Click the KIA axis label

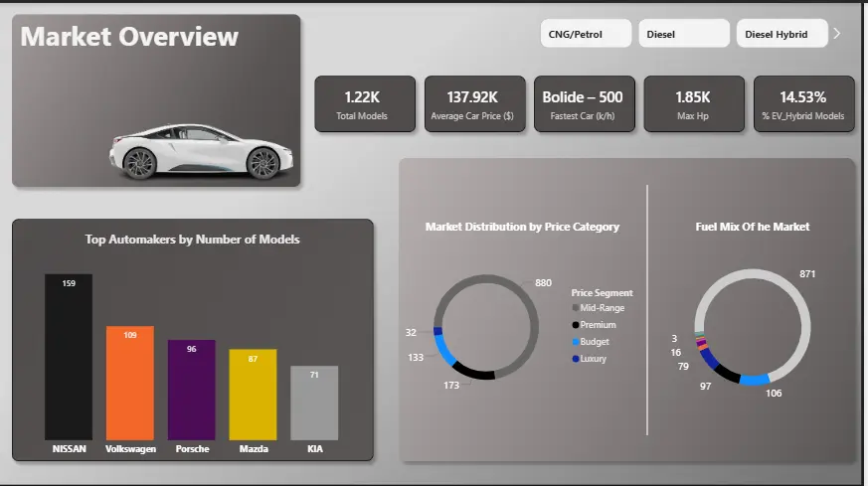point(315,449)
